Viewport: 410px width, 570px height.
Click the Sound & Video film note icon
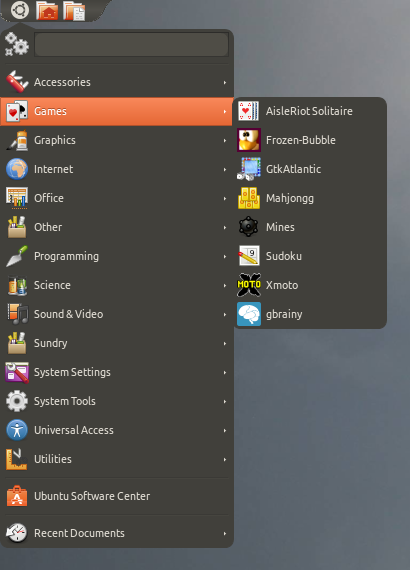[x=17, y=314]
